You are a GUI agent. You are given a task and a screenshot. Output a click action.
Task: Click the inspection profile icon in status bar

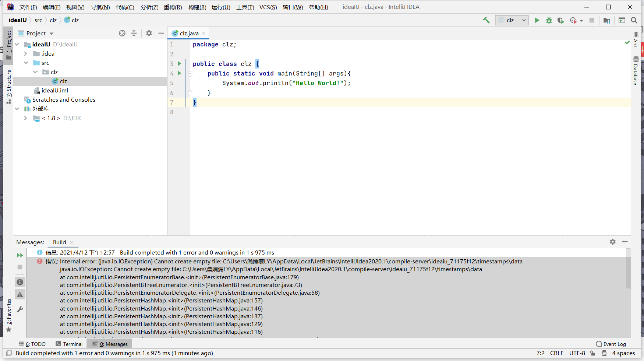click(x=604, y=353)
